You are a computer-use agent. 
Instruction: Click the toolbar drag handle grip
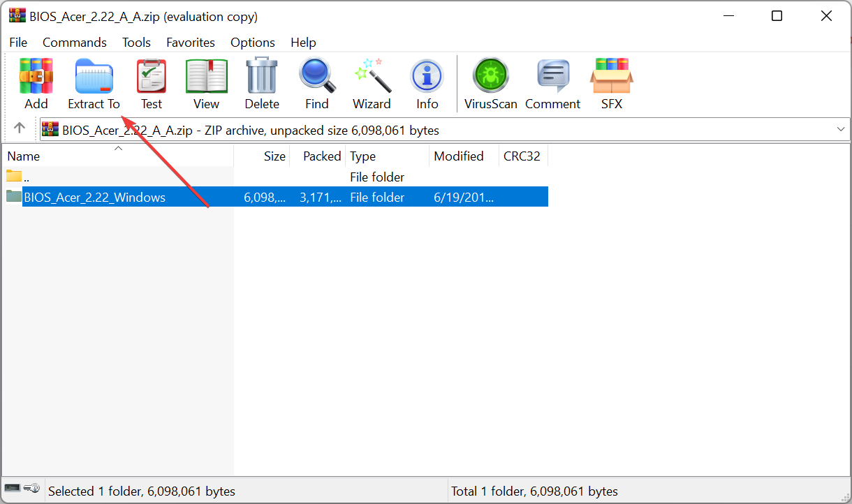[6, 83]
